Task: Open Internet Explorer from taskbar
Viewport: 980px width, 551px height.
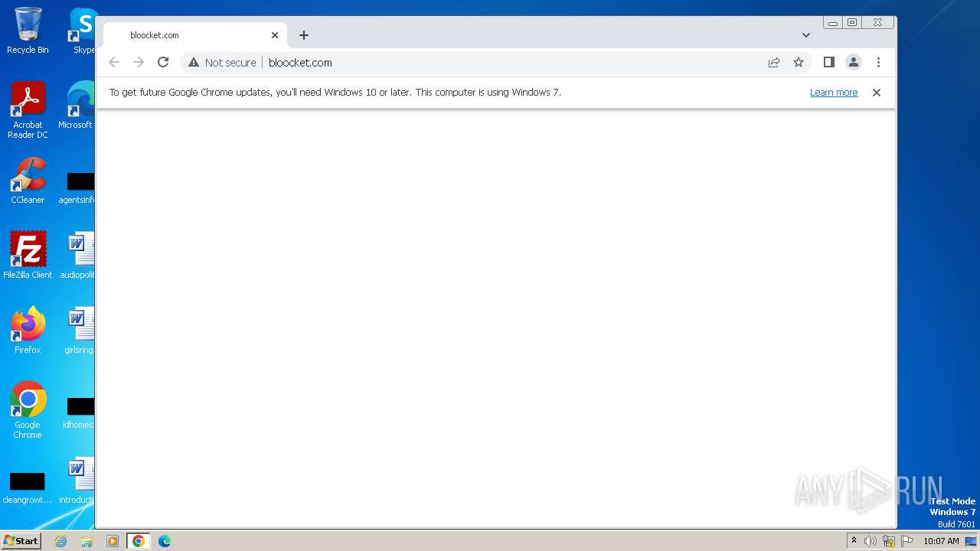Action: pos(61,541)
